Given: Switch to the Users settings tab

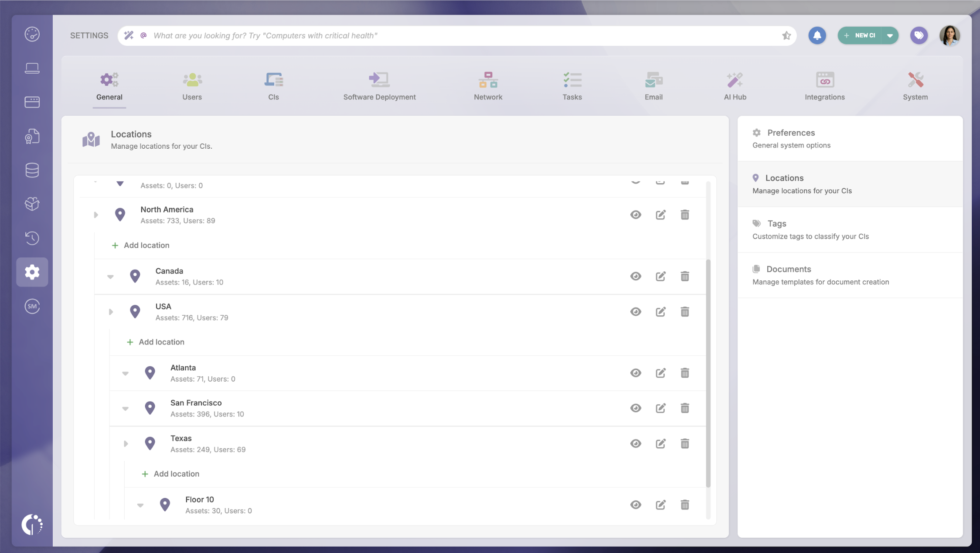Looking at the screenshot, I should [x=192, y=86].
